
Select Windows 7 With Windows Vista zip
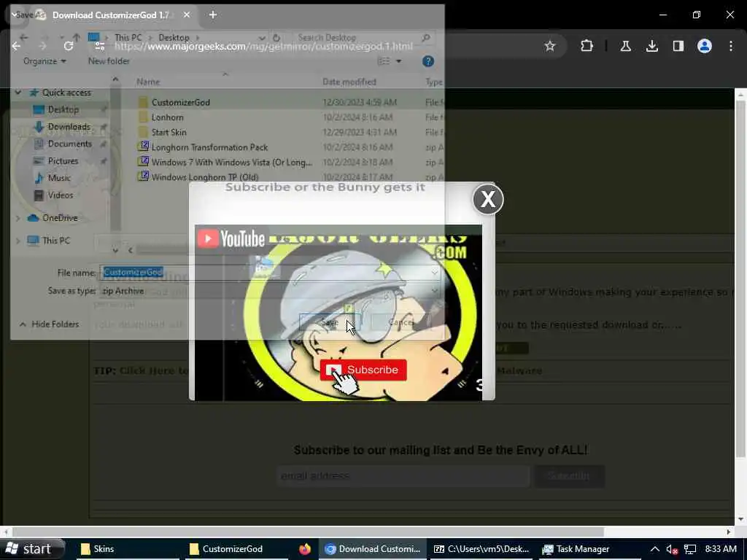pyautogui.click(x=231, y=163)
